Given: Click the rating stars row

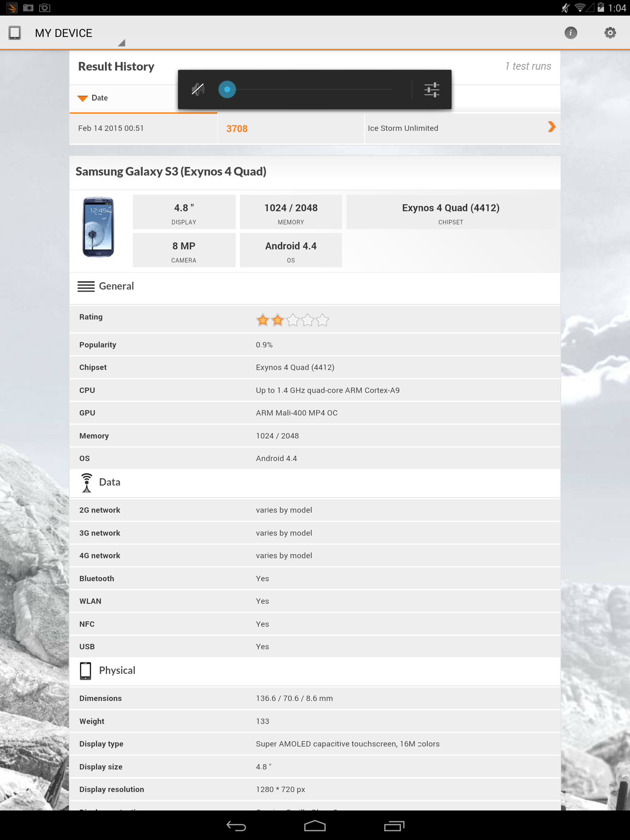Looking at the screenshot, I should pos(292,320).
